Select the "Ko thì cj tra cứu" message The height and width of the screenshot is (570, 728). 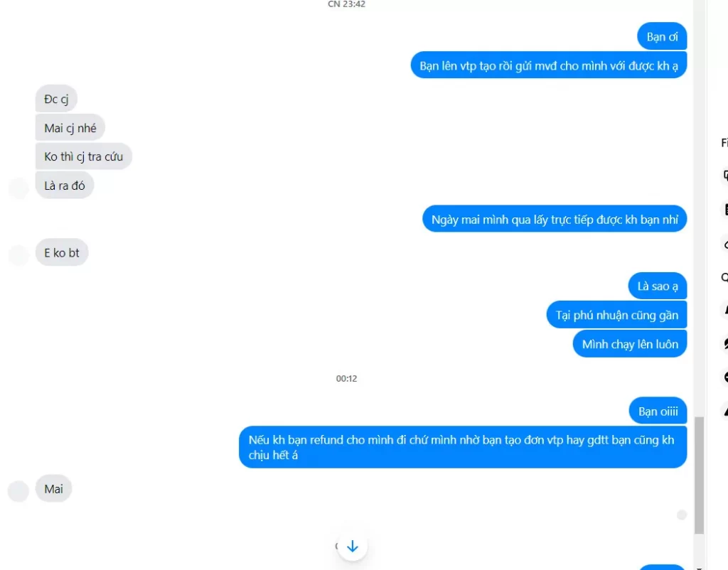pyautogui.click(x=84, y=156)
